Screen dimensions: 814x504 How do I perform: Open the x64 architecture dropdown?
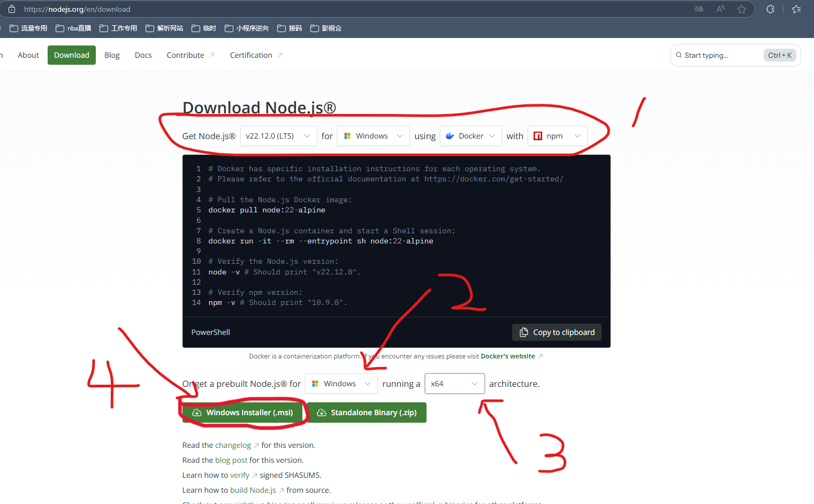[454, 384]
